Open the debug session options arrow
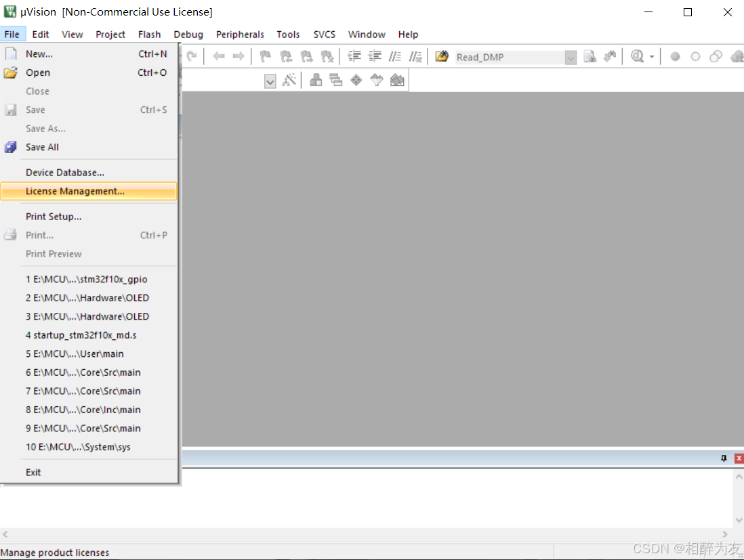Screen dimensions: 744x560 pyautogui.click(x=652, y=57)
